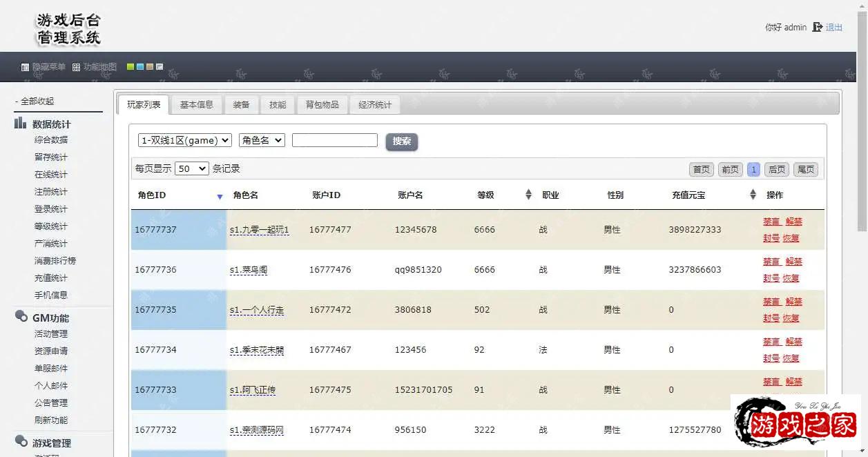Select the green theme color swatch

coord(131,67)
